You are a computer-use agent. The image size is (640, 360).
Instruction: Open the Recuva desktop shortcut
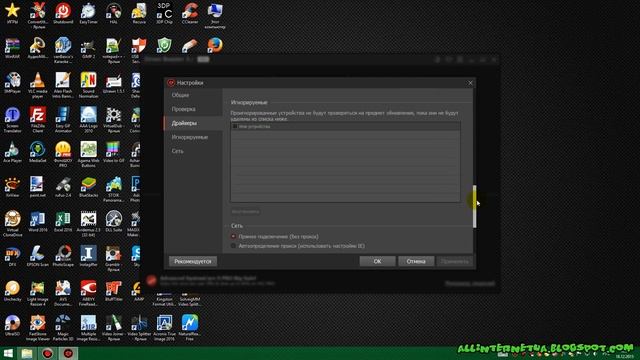tap(139, 13)
